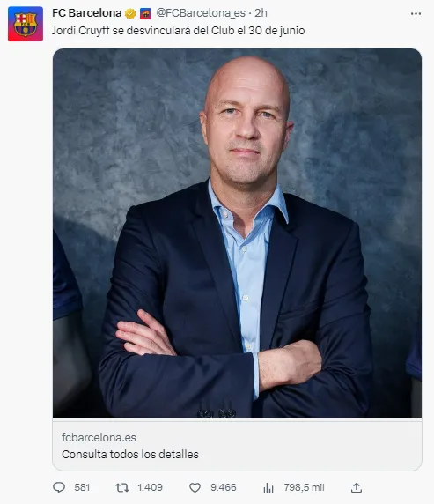
Task: Like the tweet with the heart icon
Action: click(195, 488)
